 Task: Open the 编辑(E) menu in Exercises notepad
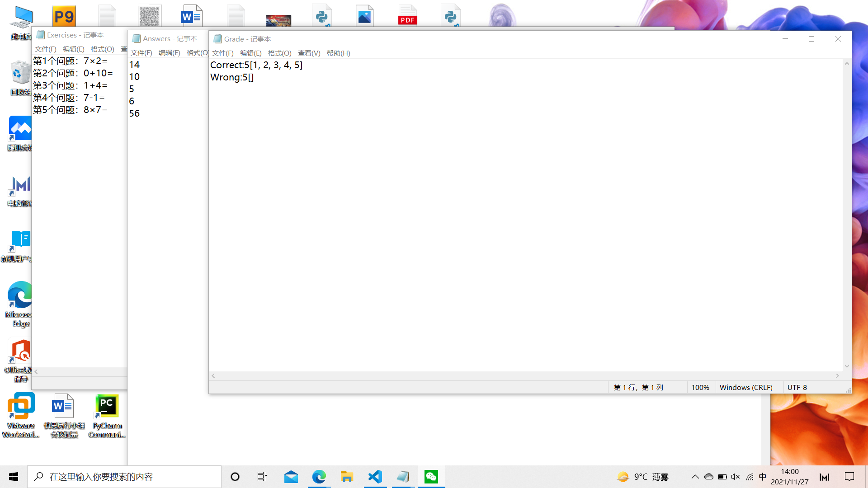point(73,49)
